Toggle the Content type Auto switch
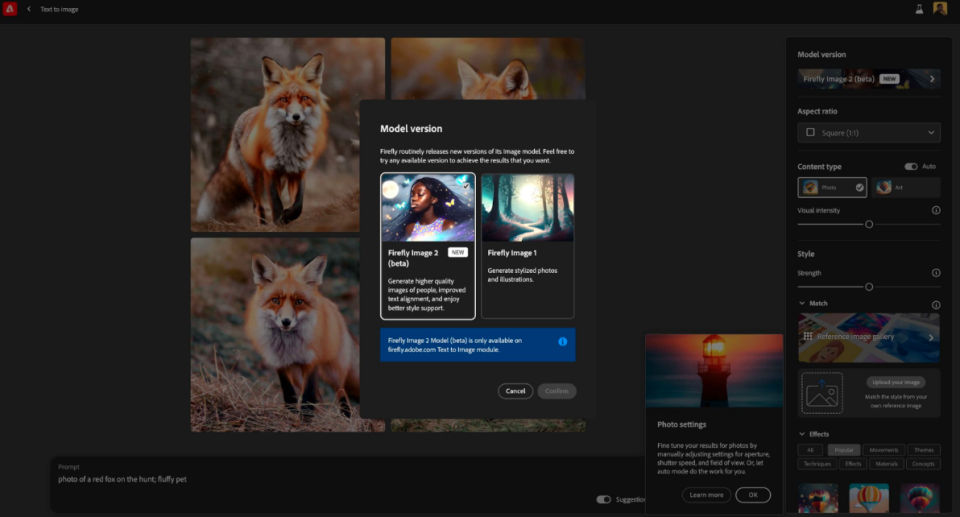 pyautogui.click(x=911, y=166)
